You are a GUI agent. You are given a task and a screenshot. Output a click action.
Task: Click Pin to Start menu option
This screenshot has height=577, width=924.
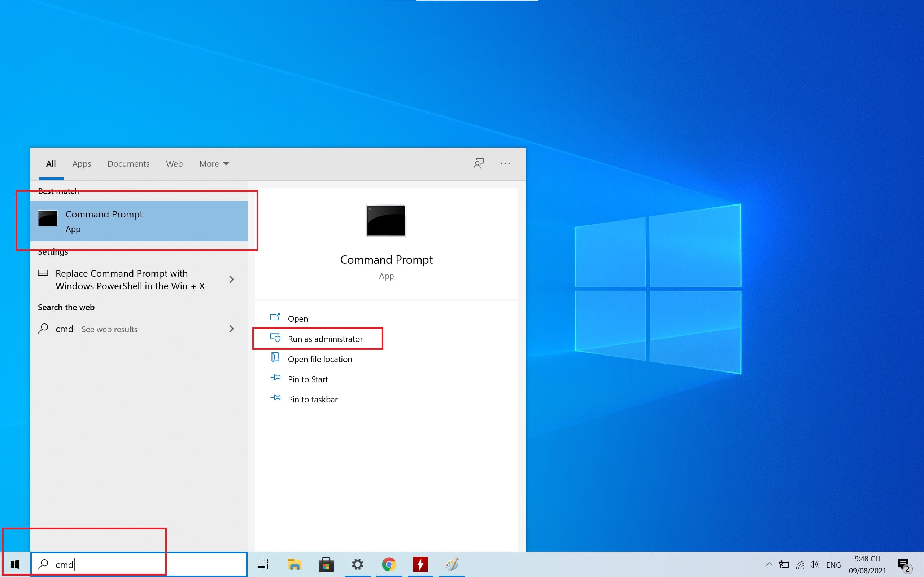307,379
